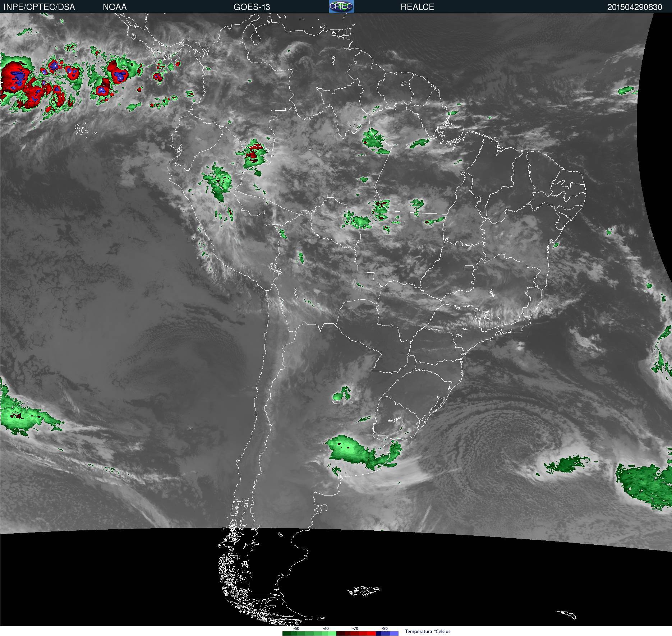This screenshot has width=672, height=636.
Task: Click the dark green legend color segment
Action: pyautogui.click(x=287, y=633)
